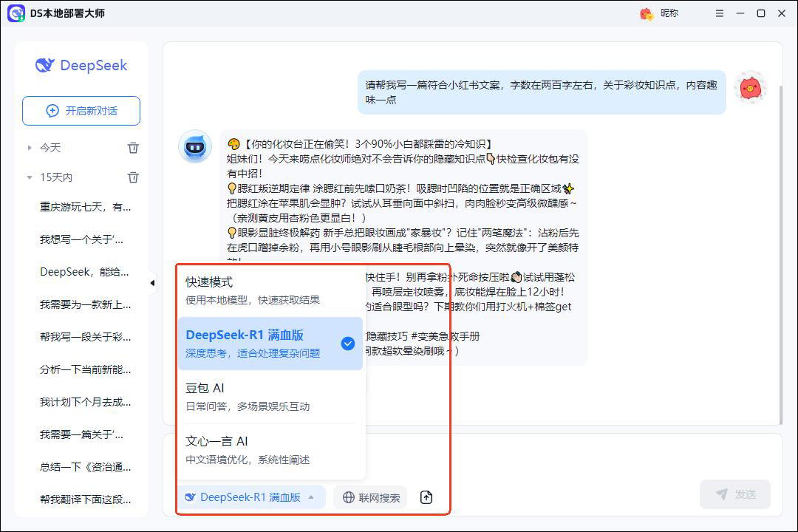The height and width of the screenshot is (532, 798).
Task: Open conversation 分析一下当前新能...
Action: click(86, 369)
